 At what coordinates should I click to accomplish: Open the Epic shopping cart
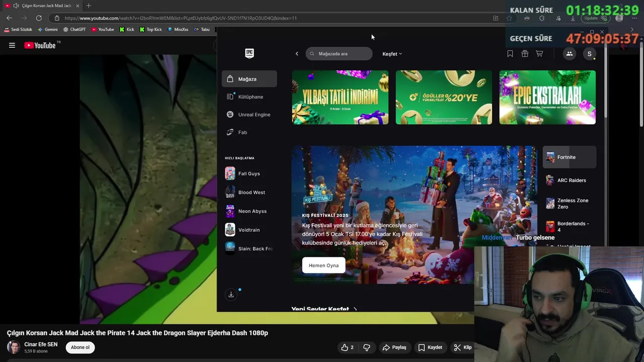539,54
